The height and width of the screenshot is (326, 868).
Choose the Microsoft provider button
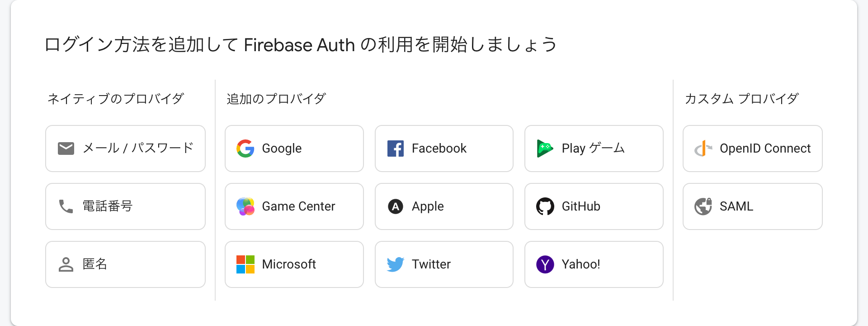pyautogui.click(x=294, y=264)
